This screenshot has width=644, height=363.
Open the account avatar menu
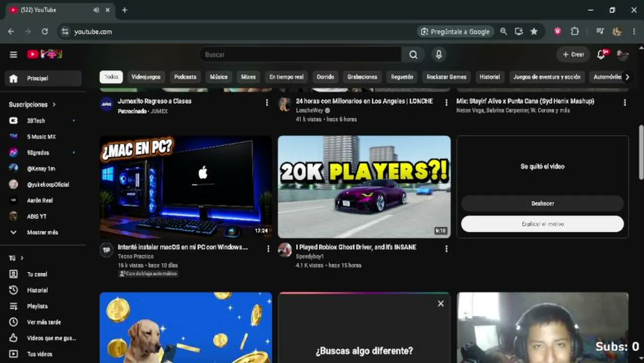[x=622, y=54]
